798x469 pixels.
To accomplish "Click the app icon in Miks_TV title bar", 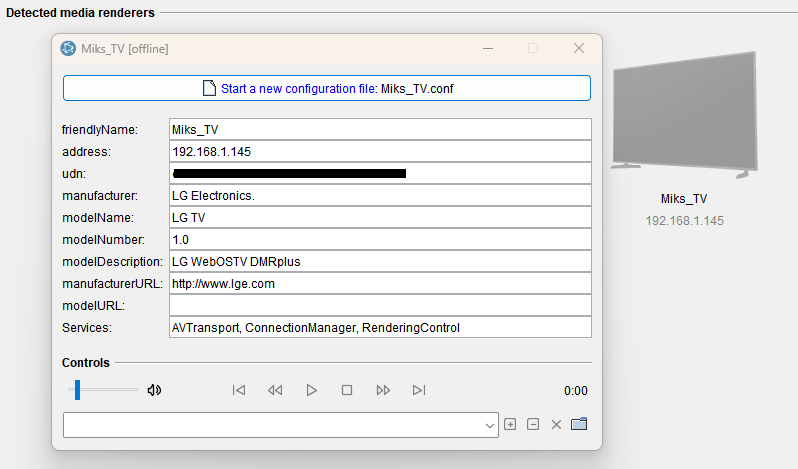I will [x=68, y=48].
